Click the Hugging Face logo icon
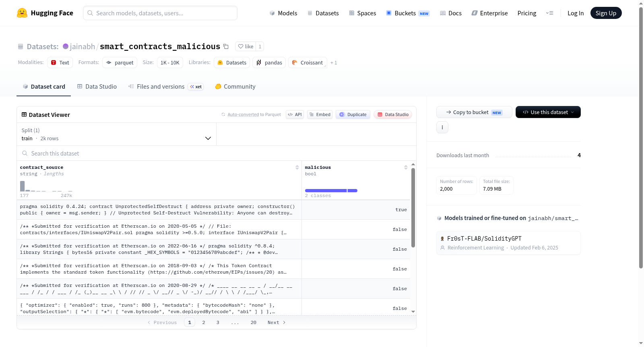 22,13
